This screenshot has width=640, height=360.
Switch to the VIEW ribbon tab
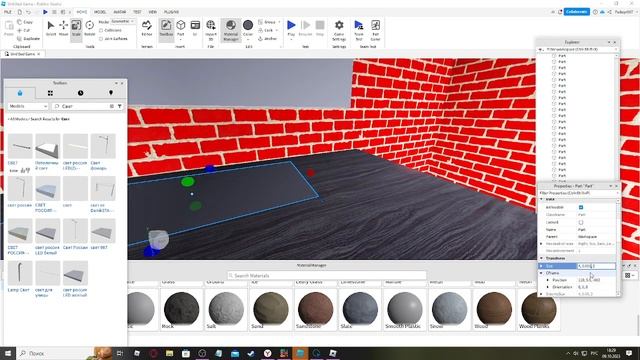pyautogui.click(x=153, y=12)
